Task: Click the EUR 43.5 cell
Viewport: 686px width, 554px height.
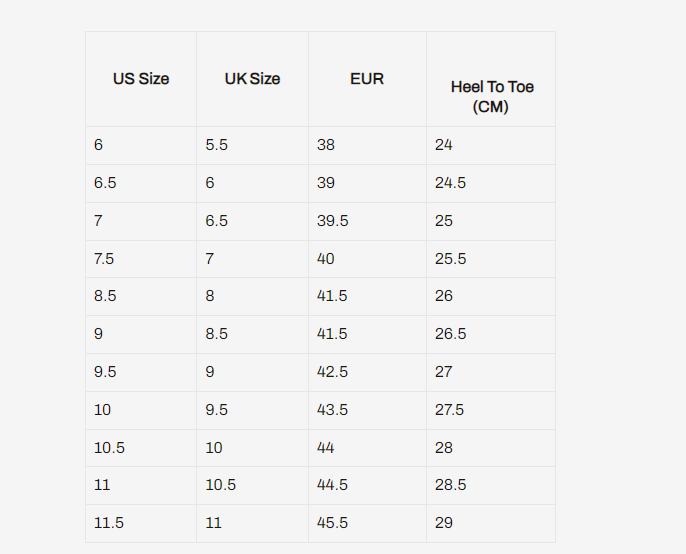Action: pos(332,410)
